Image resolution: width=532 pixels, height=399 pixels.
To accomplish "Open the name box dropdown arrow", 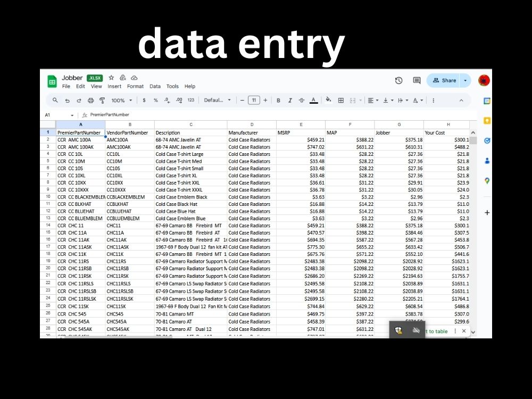I will [72, 115].
